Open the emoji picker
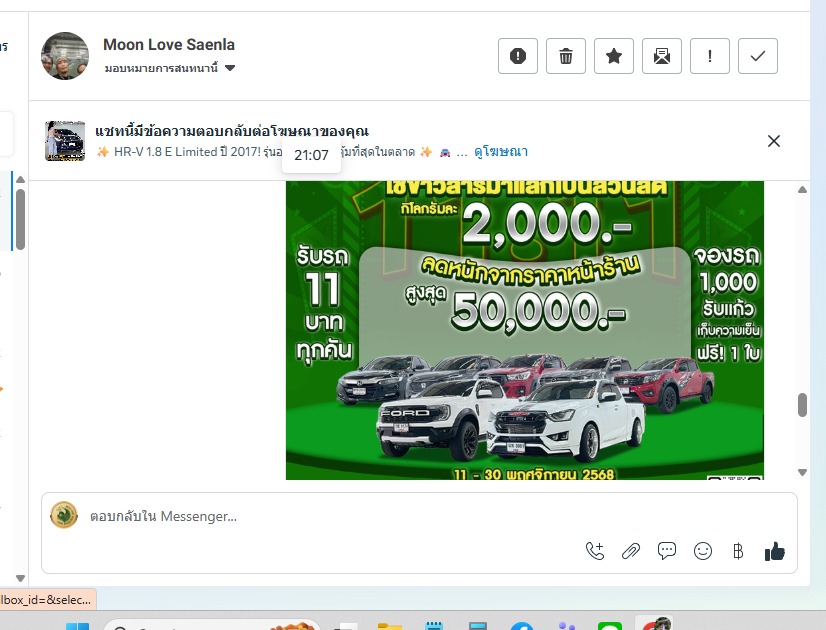Screen dimensions: 826x630 (x=703, y=551)
